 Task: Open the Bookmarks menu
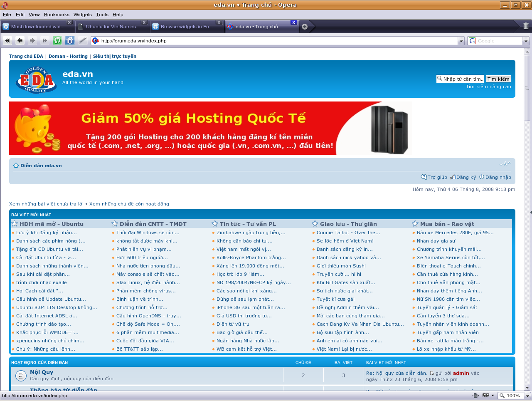(57, 15)
